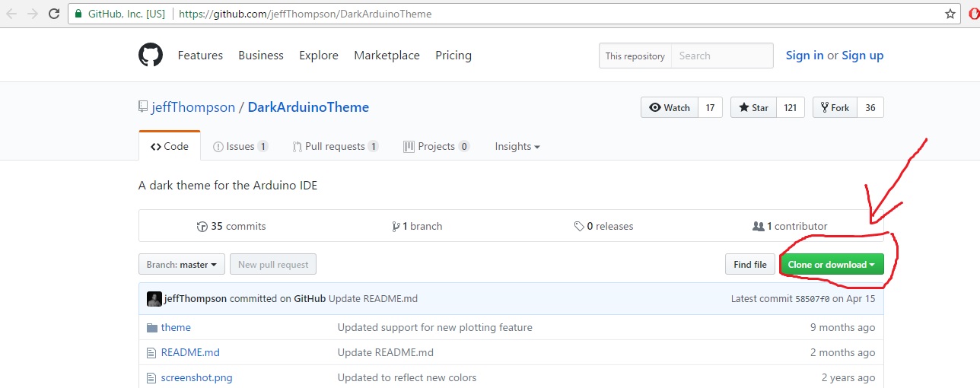Click the 2 years ago timestamp
The height and width of the screenshot is (388, 980).
[848, 377]
